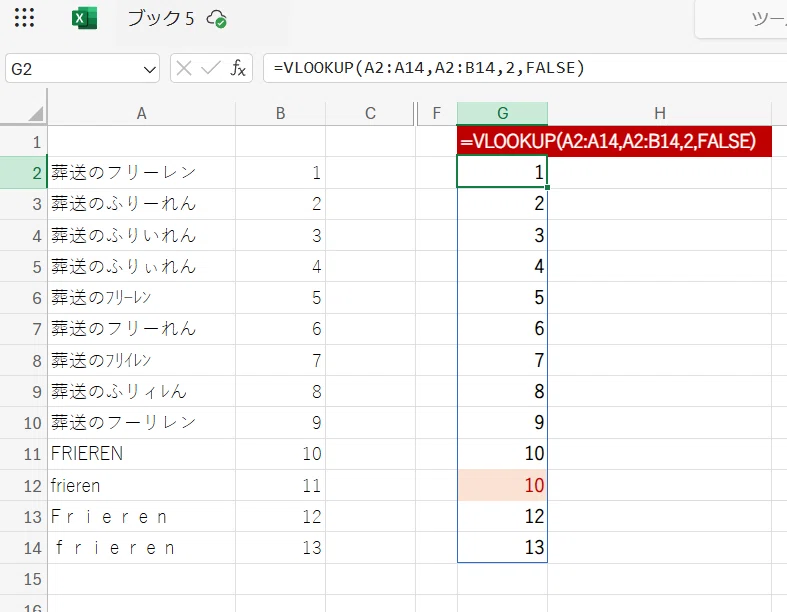Click the cloud saved status icon
This screenshot has height=612, width=787.
click(216, 19)
